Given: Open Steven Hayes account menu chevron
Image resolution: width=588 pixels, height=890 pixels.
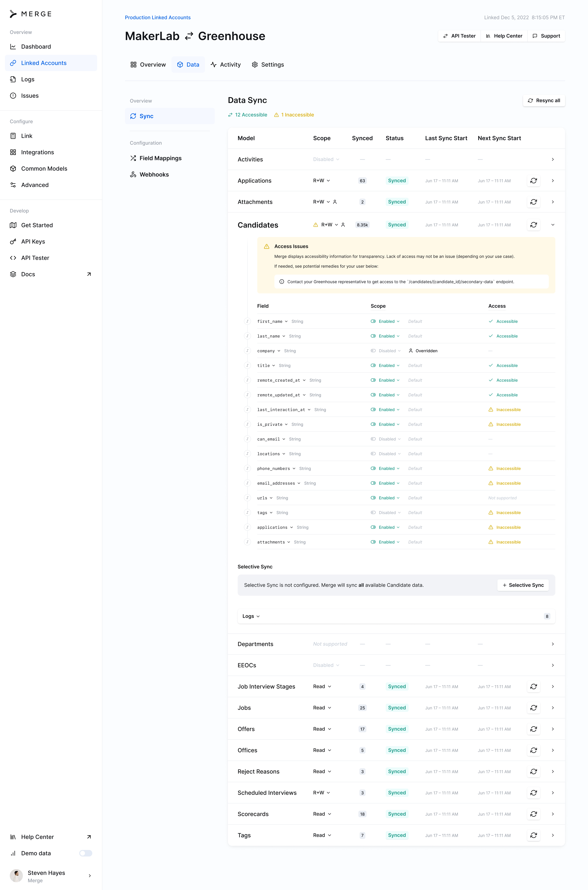Looking at the screenshot, I should (90, 876).
